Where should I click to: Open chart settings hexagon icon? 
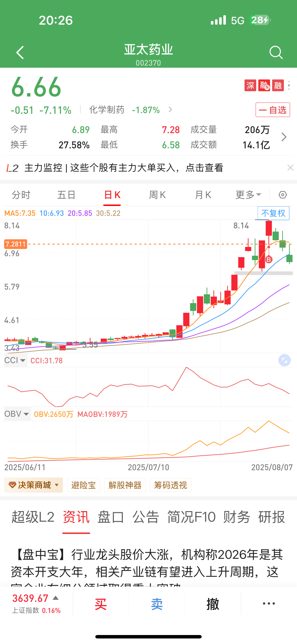click(x=283, y=195)
